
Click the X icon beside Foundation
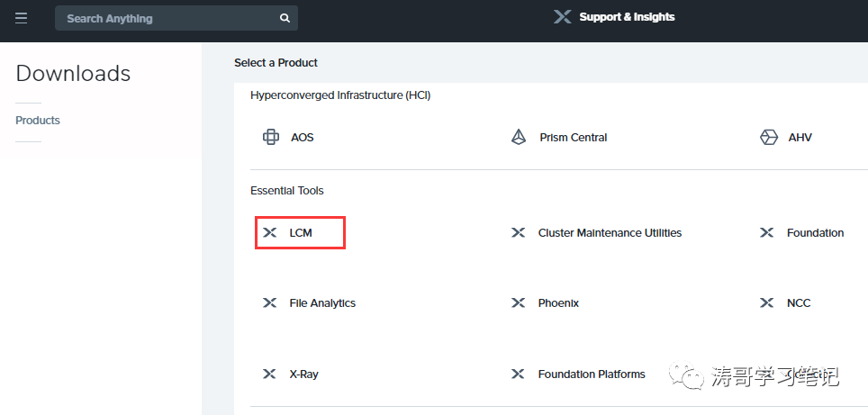click(767, 233)
